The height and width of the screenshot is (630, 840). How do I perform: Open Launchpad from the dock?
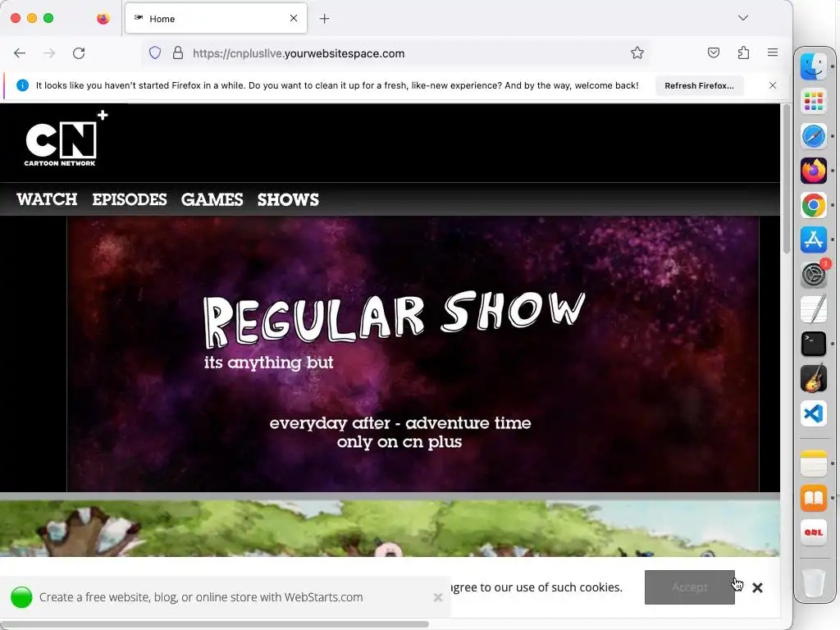814,101
